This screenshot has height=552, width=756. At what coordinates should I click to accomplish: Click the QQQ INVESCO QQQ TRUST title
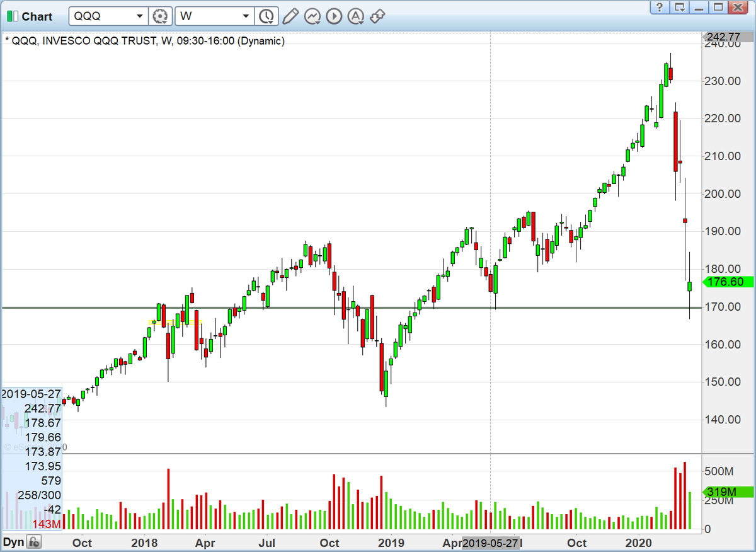(x=144, y=41)
